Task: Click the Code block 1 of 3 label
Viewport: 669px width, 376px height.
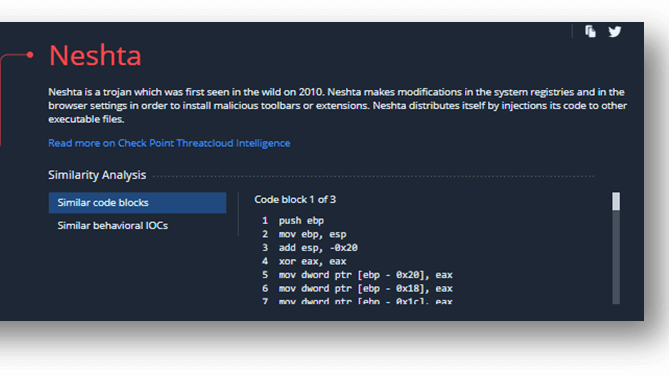Action: pos(295,199)
